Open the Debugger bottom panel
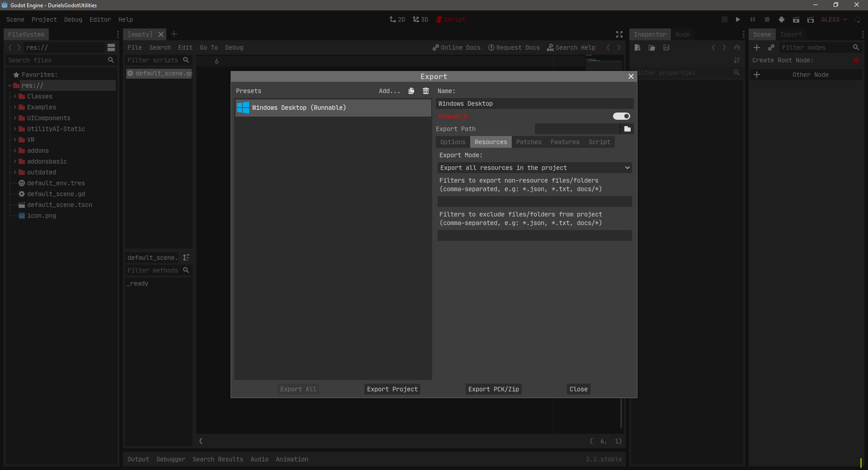868x470 pixels. point(171,459)
